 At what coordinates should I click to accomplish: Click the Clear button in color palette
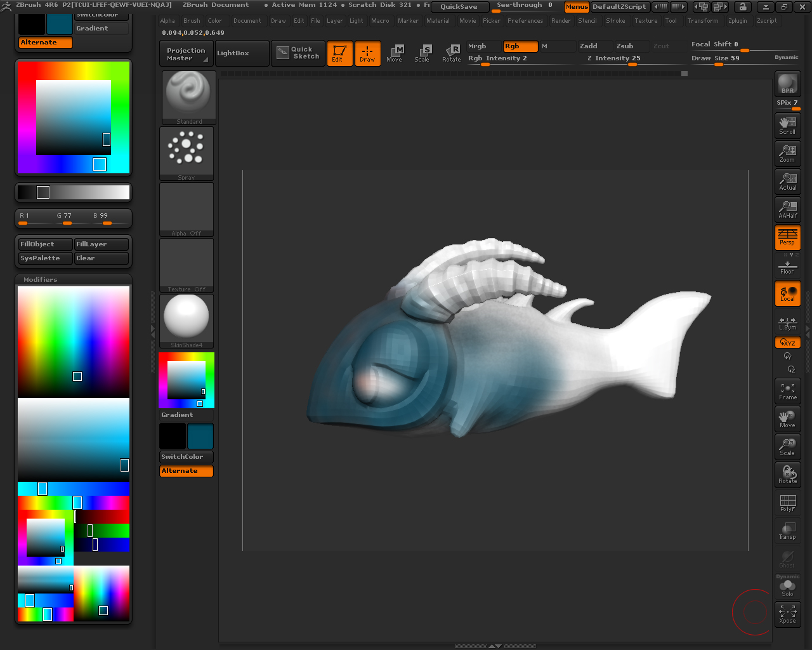pos(101,258)
